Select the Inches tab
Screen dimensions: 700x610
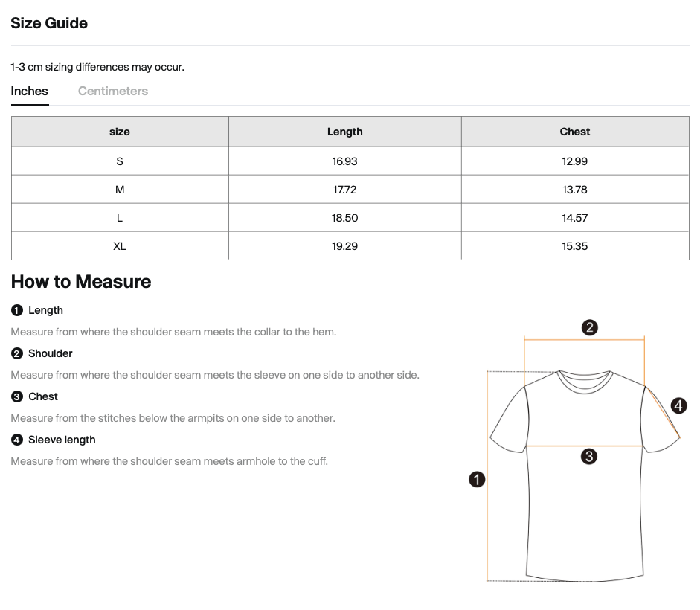30,91
